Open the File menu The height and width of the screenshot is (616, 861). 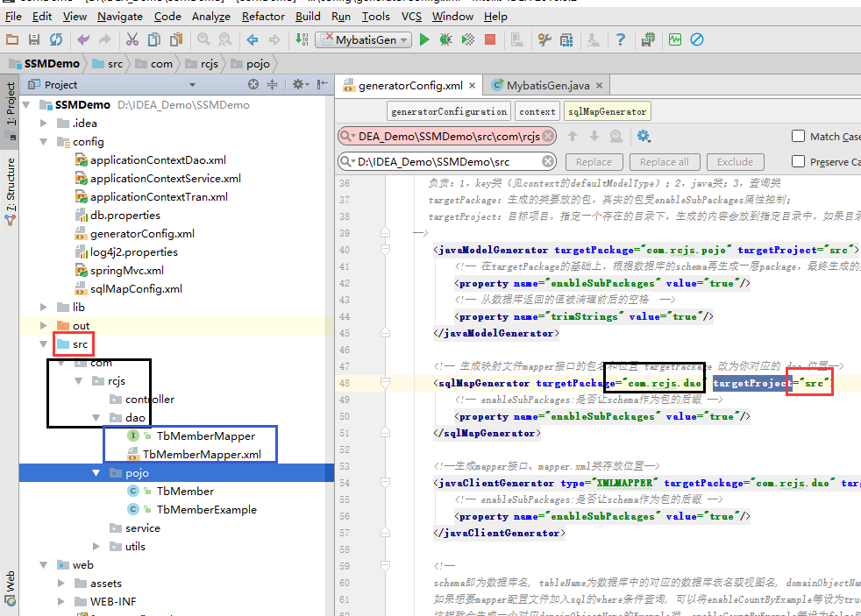point(13,17)
